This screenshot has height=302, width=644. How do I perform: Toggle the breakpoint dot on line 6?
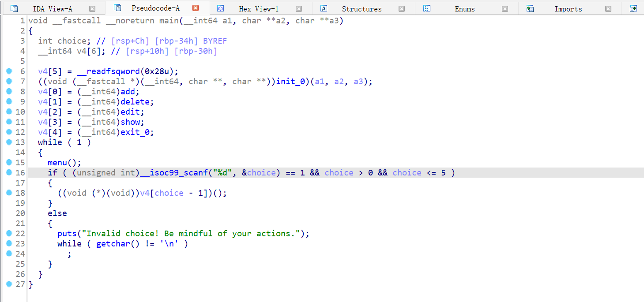[9, 71]
